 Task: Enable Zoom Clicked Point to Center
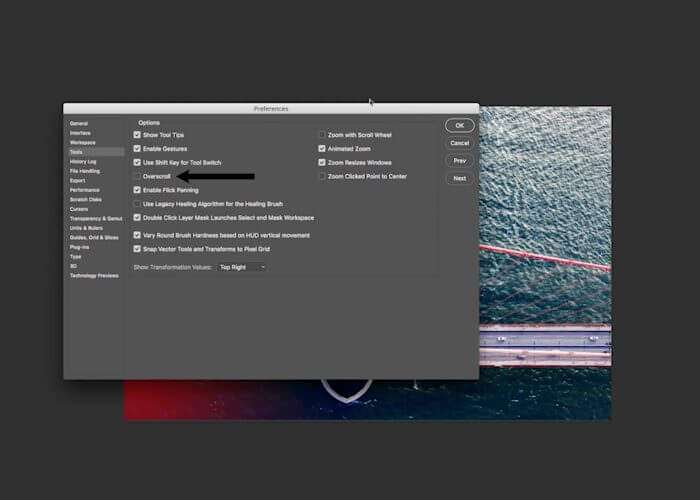[x=322, y=176]
